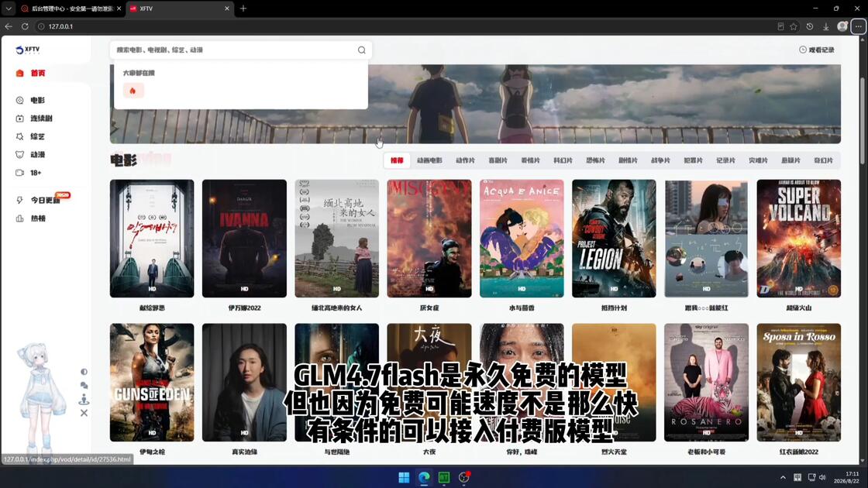Open the browser three-dots menu
868x488 pixels.
858,26
